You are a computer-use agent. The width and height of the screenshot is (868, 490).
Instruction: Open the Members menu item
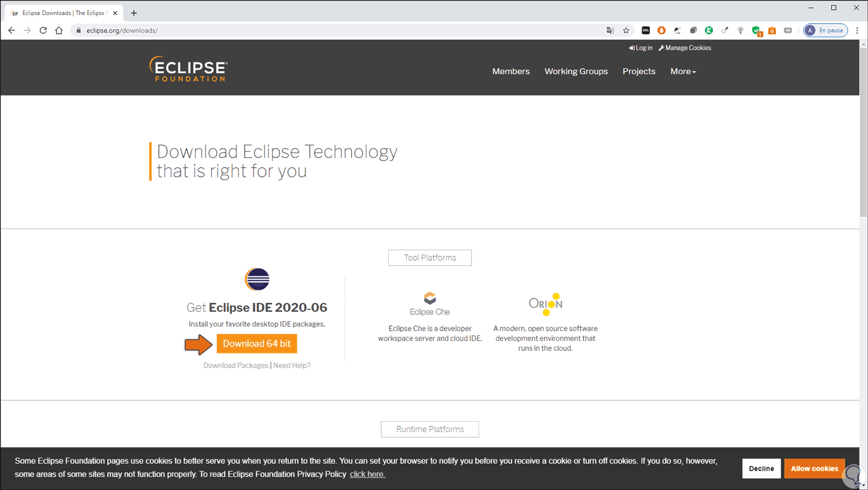pos(511,71)
